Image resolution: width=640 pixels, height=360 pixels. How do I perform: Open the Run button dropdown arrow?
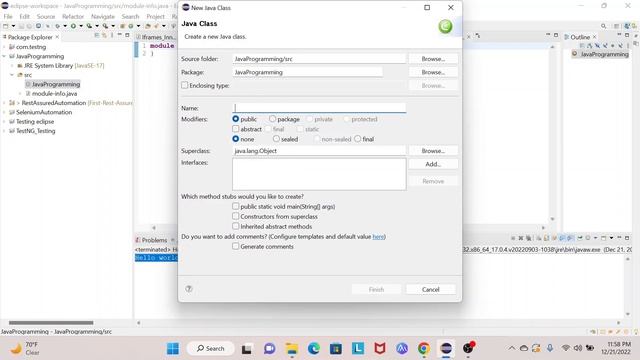[x=81, y=26]
